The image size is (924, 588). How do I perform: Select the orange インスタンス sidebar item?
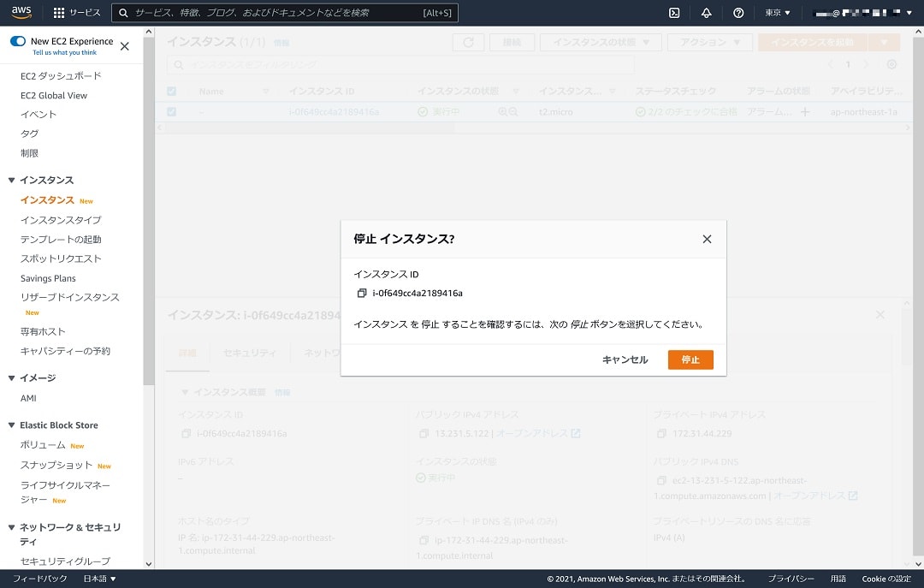tap(47, 200)
